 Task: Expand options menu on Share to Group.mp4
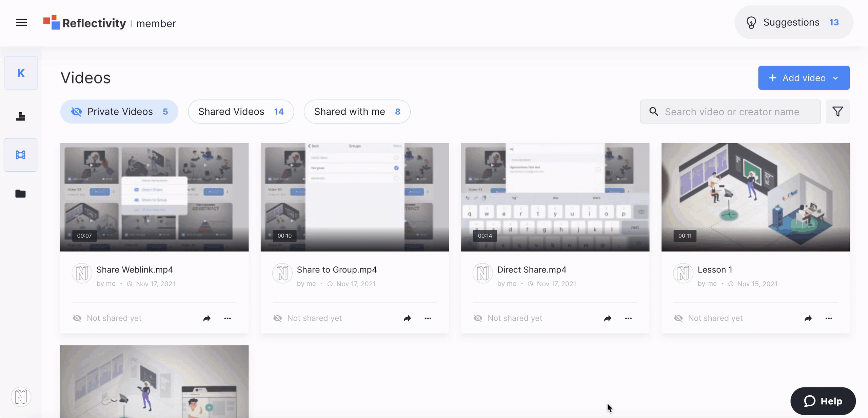[x=427, y=318]
